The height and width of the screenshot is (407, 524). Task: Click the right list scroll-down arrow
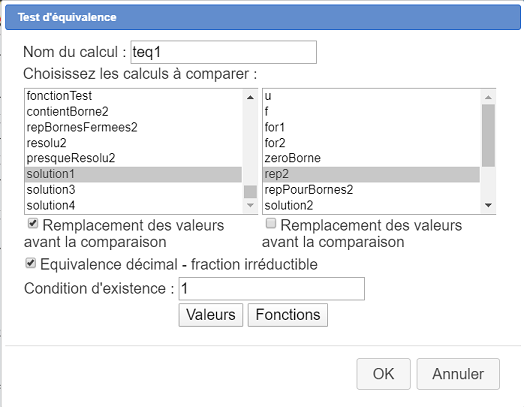488,205
